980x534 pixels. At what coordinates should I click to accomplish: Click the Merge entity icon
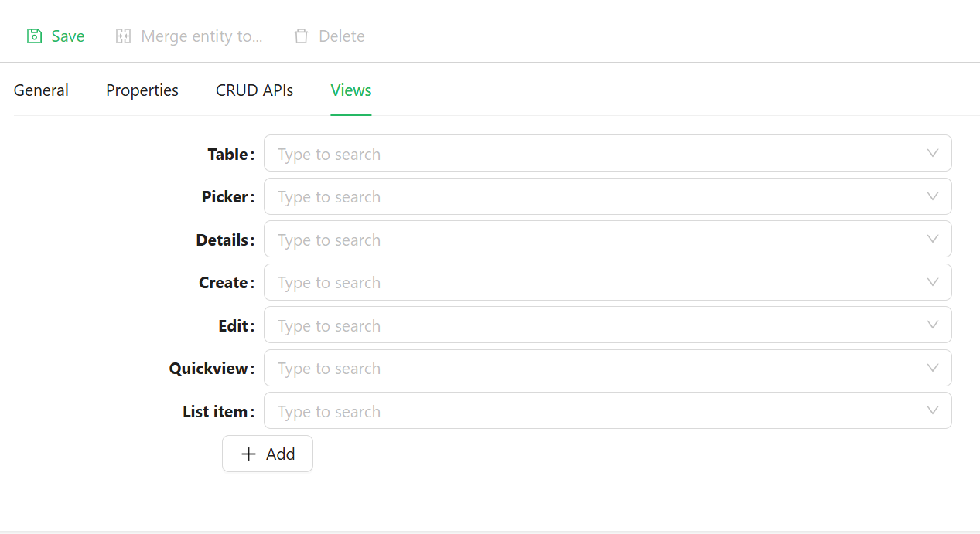point(123,36)
